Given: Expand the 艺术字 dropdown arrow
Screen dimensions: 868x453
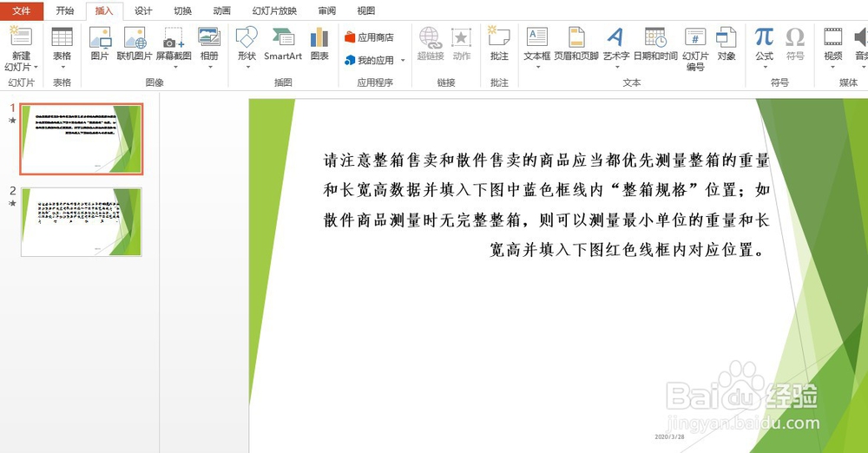Looking at the screenshot, I should click(617, 67).
